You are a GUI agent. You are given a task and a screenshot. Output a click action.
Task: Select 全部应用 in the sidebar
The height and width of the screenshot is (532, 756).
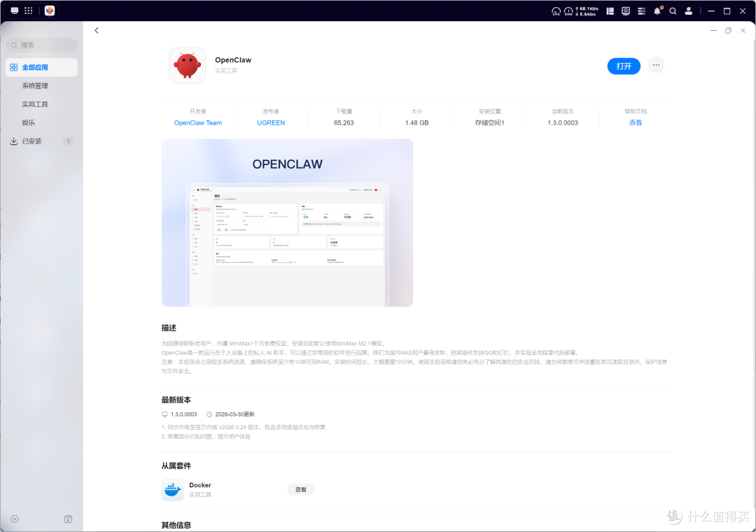(x=41, y=67)
